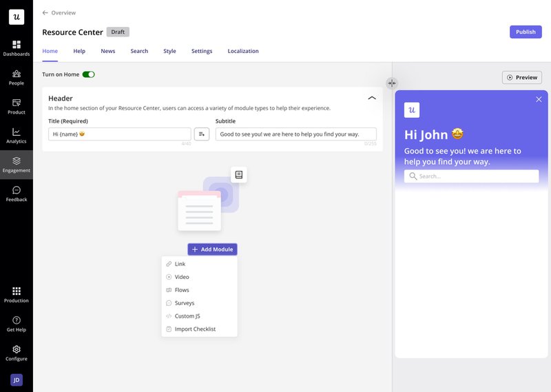Open the Search tab
This screenshot has height=392, width=551.
tap(139, 51)
